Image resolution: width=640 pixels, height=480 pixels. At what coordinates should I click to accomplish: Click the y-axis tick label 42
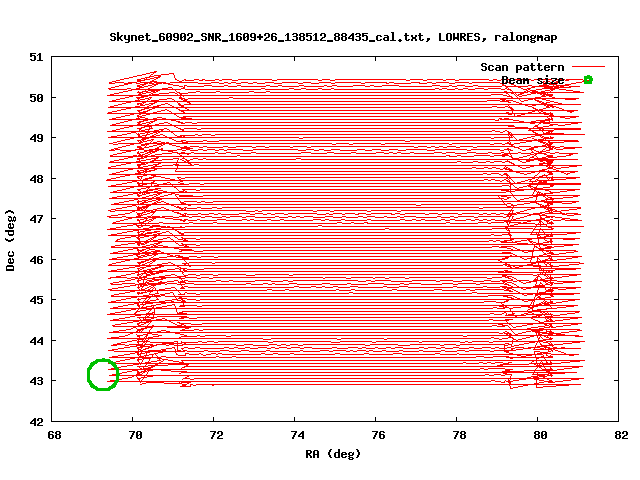(x=36, y=422)
